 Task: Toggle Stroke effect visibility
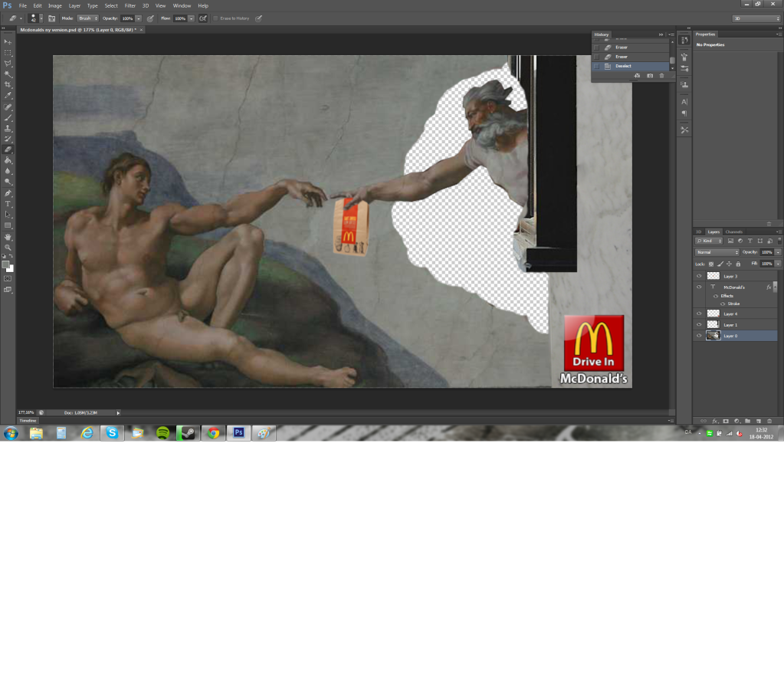coord(723,304)
